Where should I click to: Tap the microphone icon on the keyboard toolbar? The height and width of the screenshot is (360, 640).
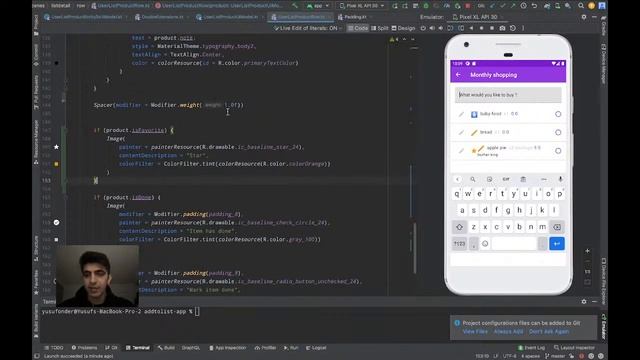click(x=560, y=179)
